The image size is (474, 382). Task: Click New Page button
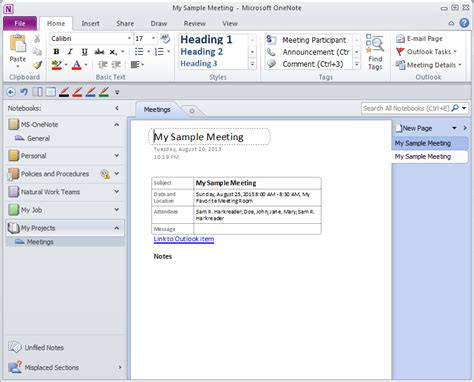pos(413,128)
